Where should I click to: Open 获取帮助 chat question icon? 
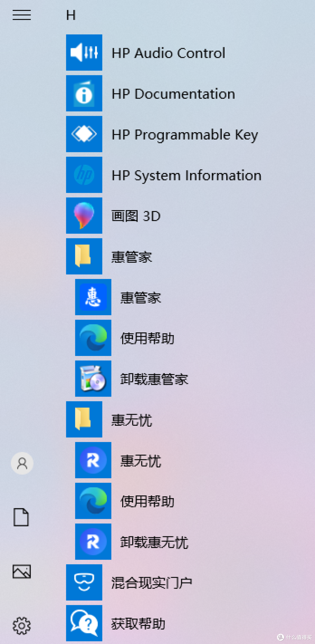coord(84,623)
